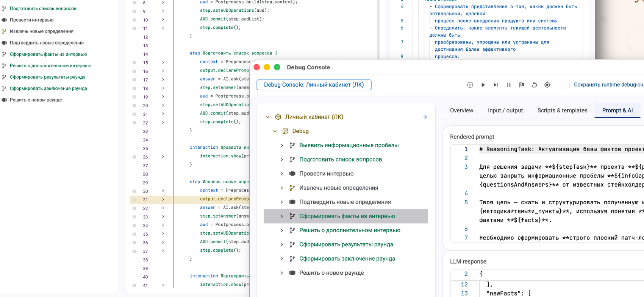Expand Сформировать заключение раунда in console tree
Image resolution: width=644 pixels, height=297 pixels.
tap(281, 259)
